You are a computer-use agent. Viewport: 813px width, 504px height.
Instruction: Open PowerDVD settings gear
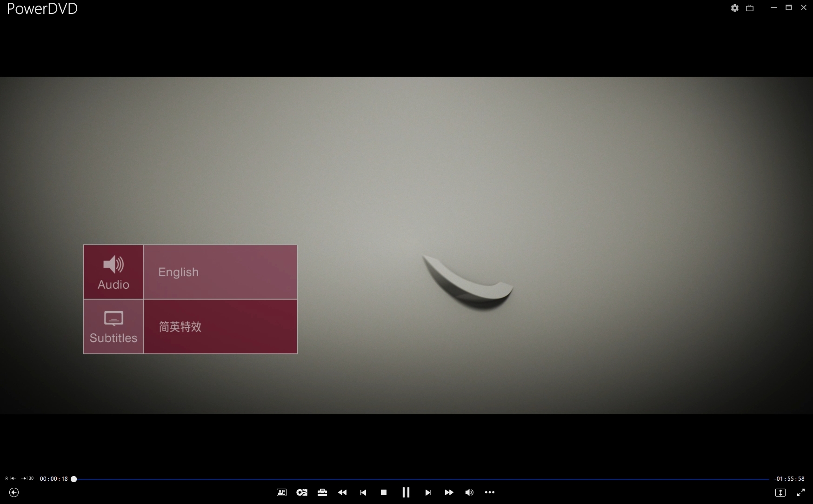pos(735,8)
